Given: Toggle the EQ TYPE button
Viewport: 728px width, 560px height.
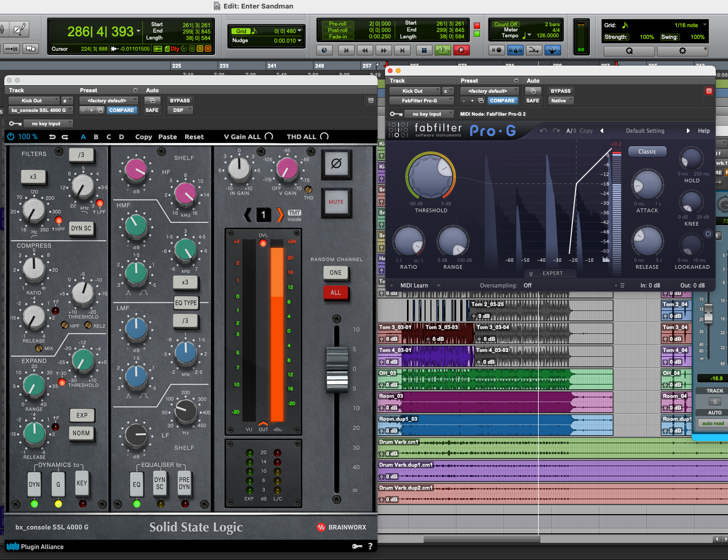Looking at the screenshot, I should pos(186,302).
